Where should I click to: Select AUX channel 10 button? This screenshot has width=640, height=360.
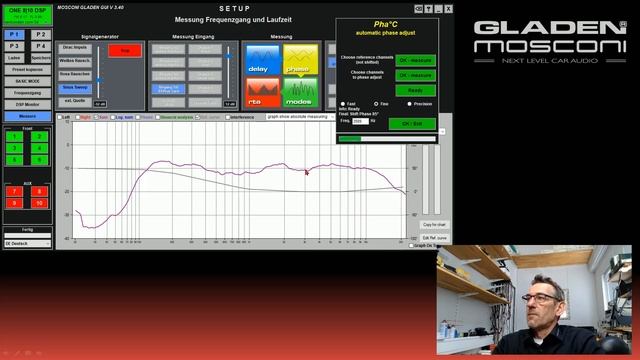[x=40, y=203]
